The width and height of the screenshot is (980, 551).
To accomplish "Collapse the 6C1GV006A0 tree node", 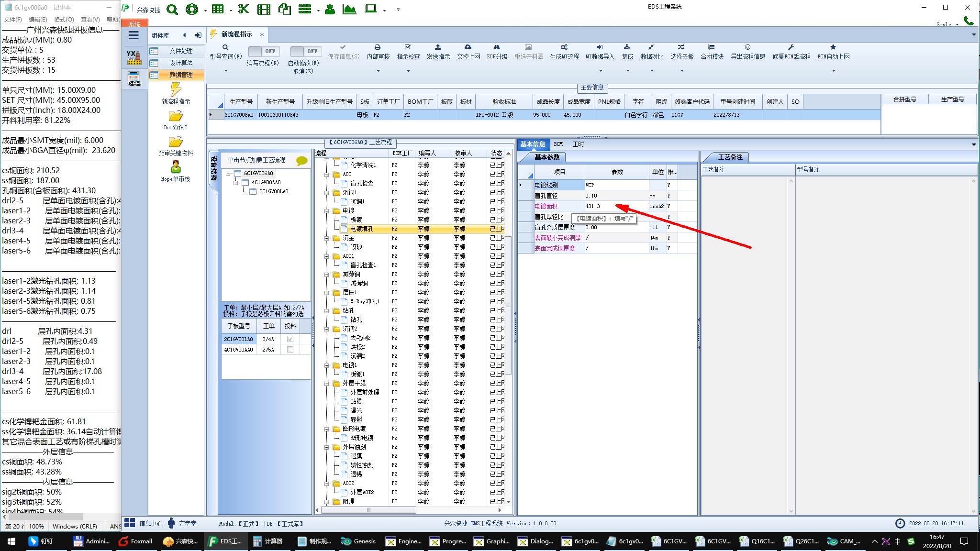I will [x=228, y=174].
